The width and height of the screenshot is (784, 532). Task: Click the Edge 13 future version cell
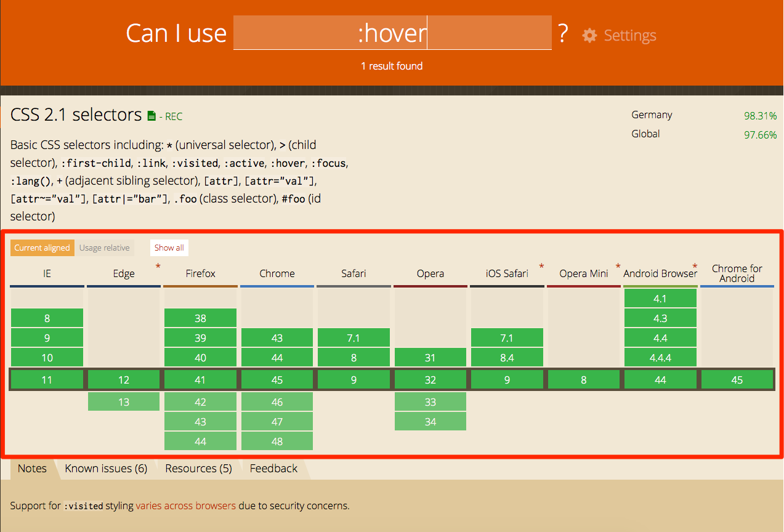click(x=124, y=402)
